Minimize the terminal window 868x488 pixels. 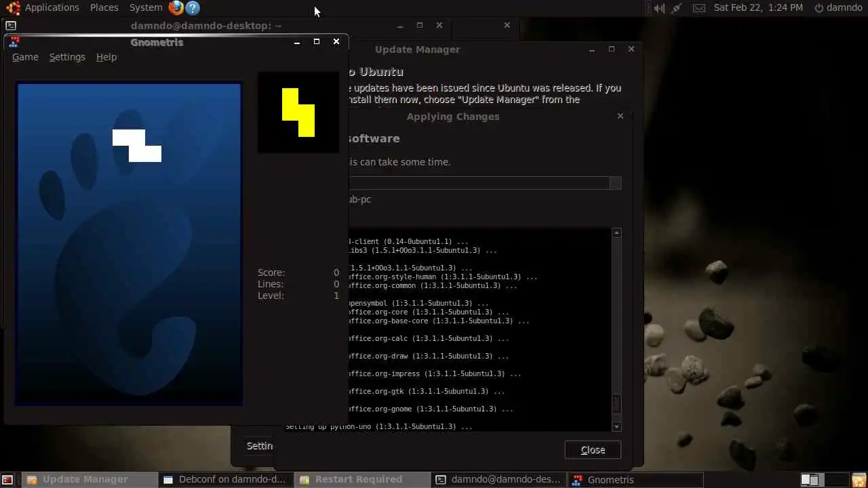[400, 25]
